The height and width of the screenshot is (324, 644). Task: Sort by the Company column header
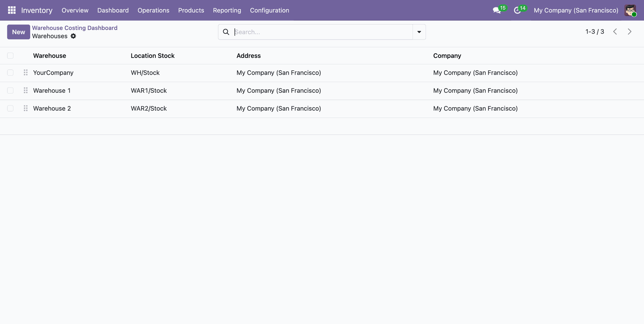click(x=447, y=56)
